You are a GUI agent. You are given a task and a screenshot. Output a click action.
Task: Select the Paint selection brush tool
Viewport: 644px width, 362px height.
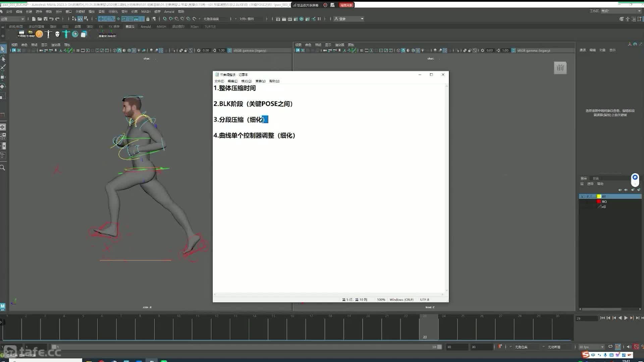tap(3, 68)
